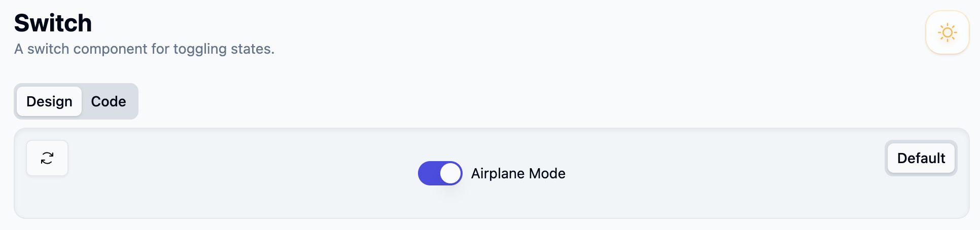This screenshot has width=980, height=230.
Task: Click the white knob of the switch
Action: [450, 173]
